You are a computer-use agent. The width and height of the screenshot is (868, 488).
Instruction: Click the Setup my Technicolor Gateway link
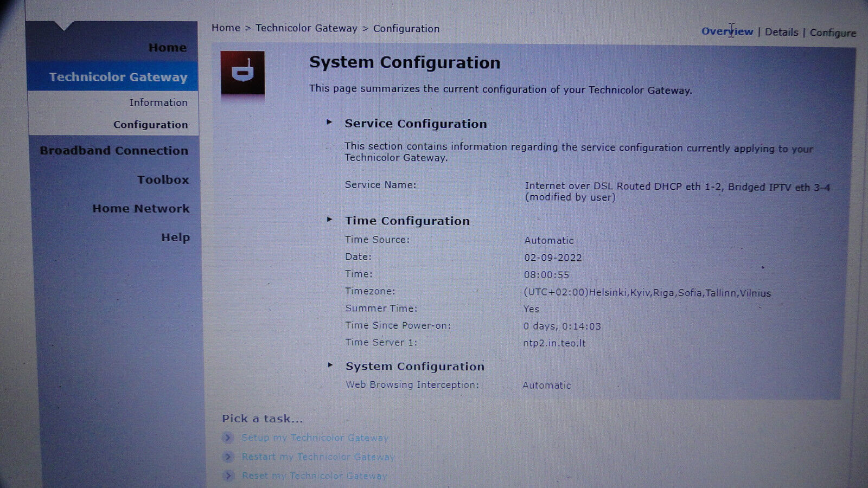pos(315,438)
